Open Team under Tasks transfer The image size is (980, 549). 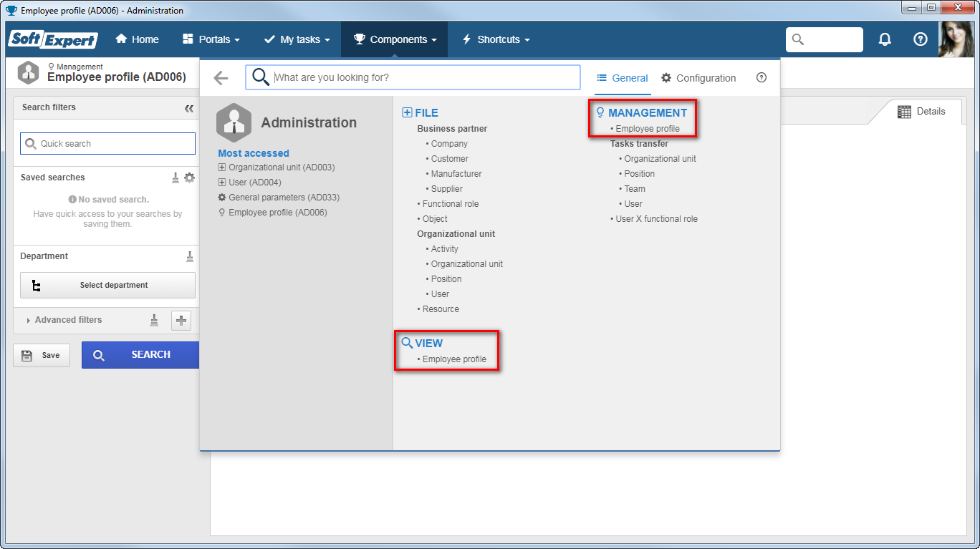tap(635, 189)
